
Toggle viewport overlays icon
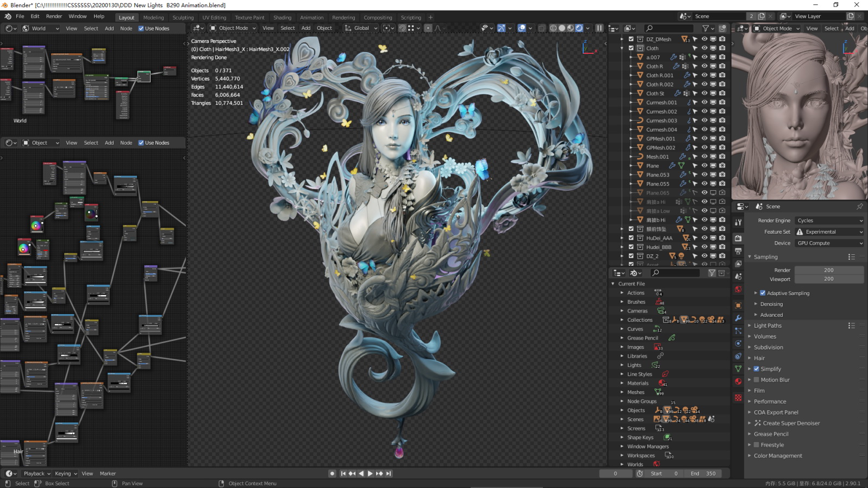point(522,28)
